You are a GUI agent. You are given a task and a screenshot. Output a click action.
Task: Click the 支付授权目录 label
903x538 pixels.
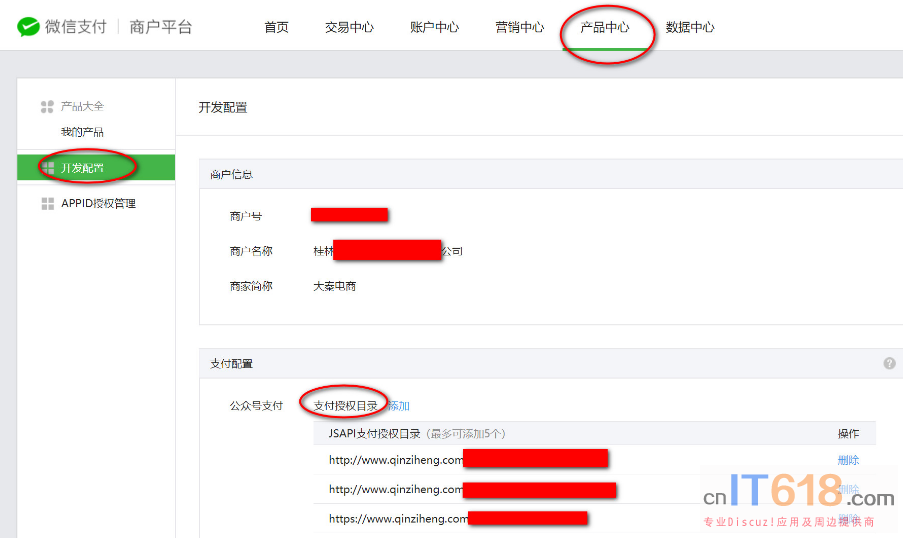[x=346, y=406]
